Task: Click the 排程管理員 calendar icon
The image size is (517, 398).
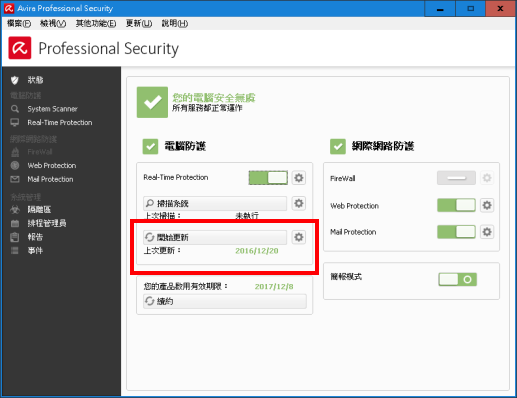Action: [x=15, y=223]
